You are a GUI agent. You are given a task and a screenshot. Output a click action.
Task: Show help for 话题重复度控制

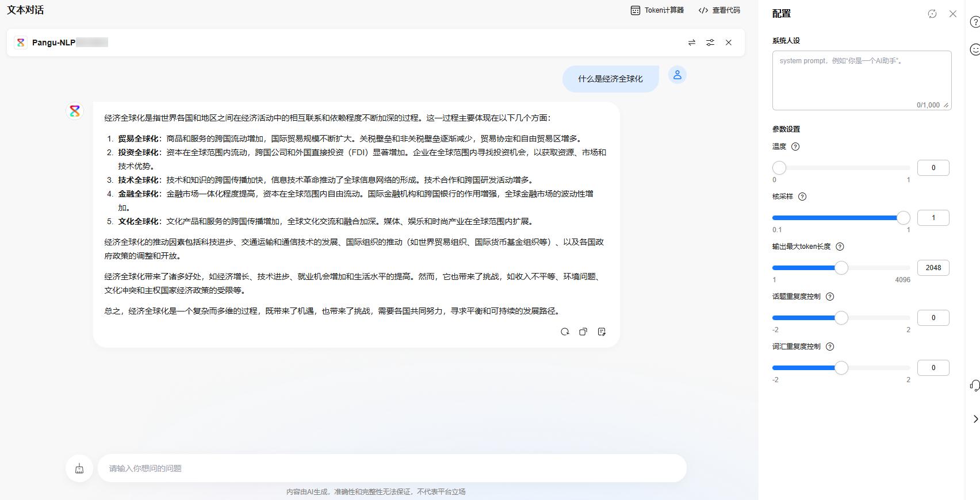[830, 297]
